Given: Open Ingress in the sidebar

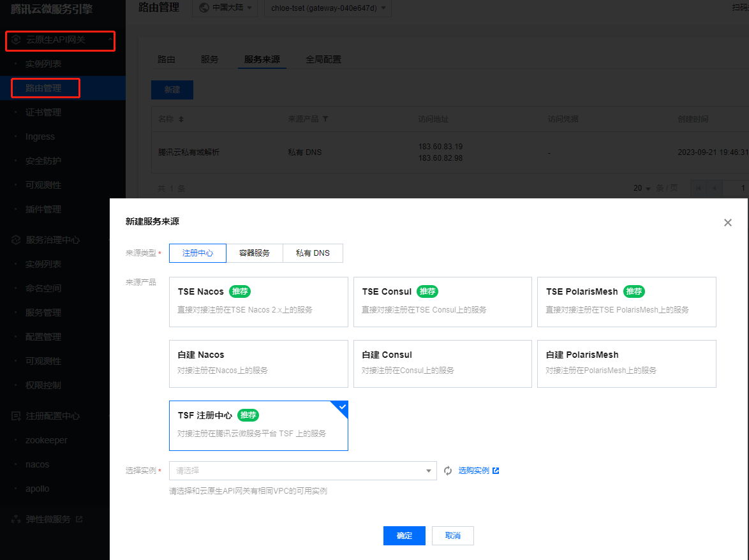Looking at the screenshot, I should 40,136.
